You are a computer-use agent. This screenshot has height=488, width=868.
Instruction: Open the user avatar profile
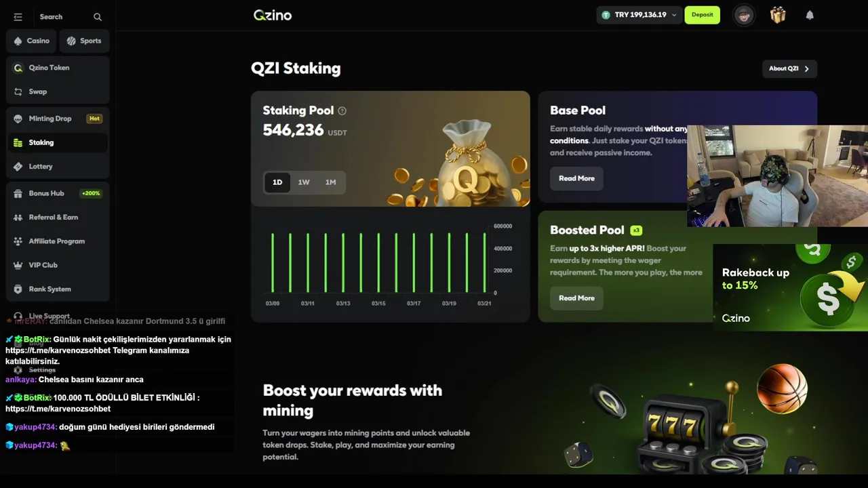tap(744, 15)
